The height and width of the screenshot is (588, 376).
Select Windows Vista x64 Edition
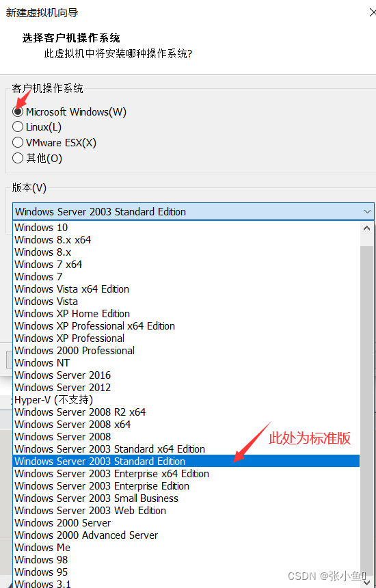coord(187,289)
